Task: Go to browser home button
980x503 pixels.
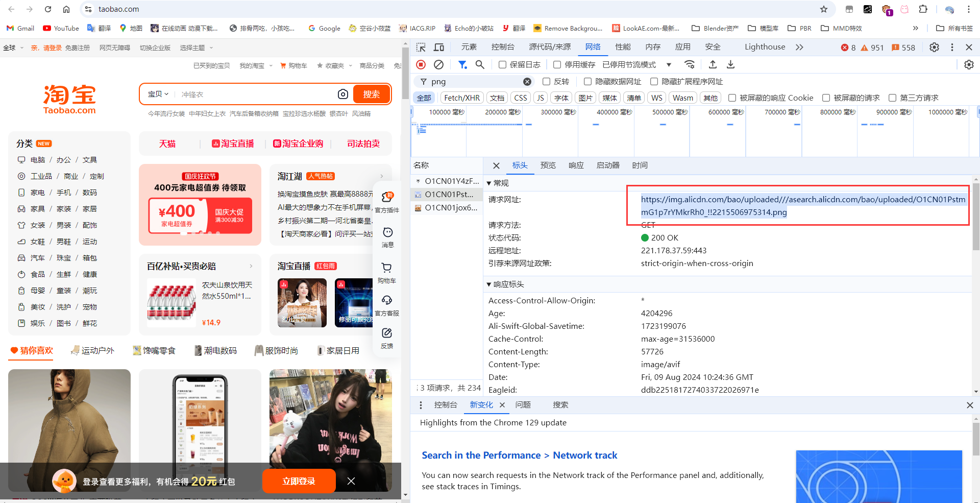Action: [66, 9]
